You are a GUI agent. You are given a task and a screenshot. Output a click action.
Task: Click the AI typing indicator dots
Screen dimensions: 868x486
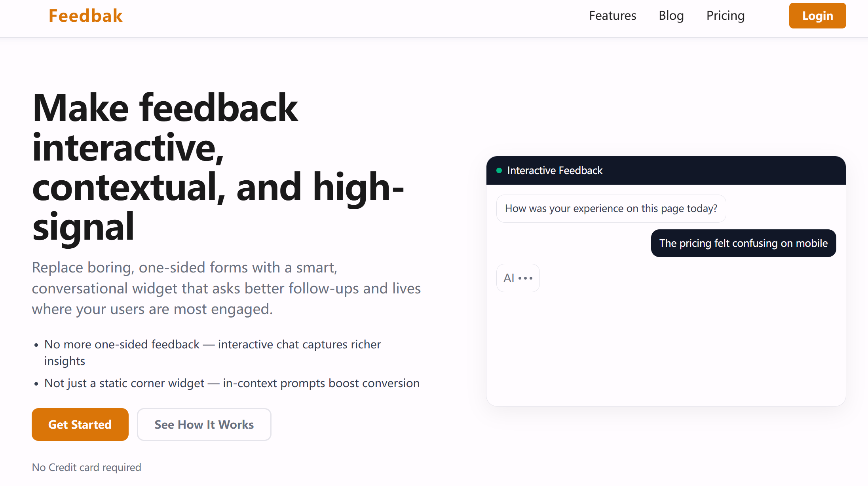(526, 278)
